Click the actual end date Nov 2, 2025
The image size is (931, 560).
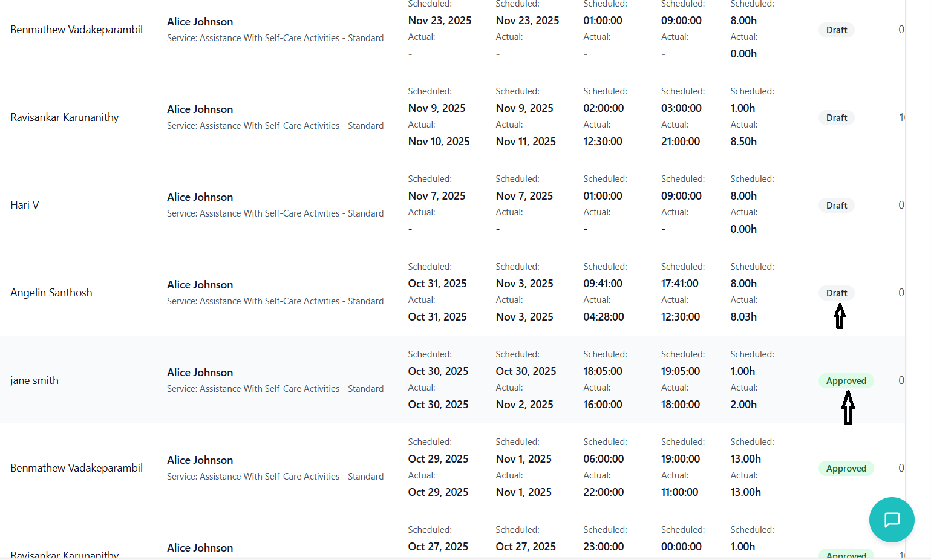tap(524, 405)
